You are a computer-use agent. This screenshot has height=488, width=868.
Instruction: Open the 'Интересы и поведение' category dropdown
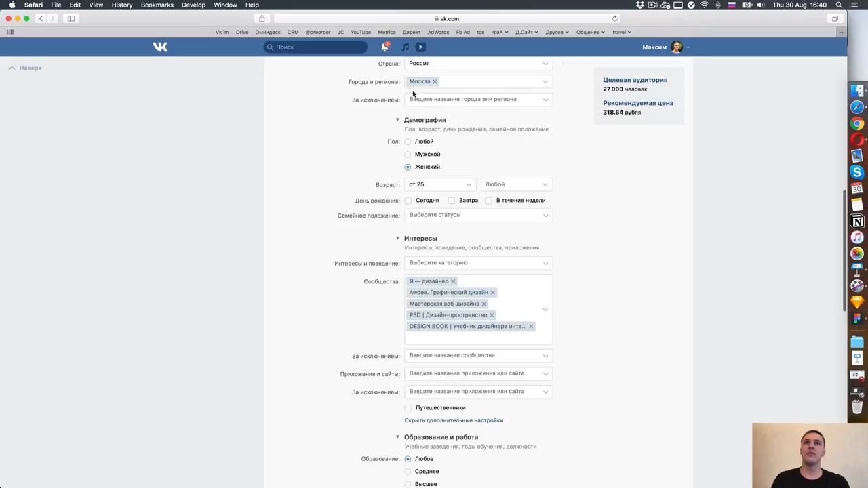(x=478, y=263)
